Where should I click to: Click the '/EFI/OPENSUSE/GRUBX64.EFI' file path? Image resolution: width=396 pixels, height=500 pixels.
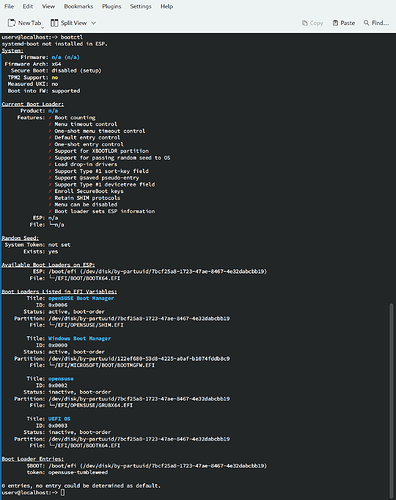[x=94, y=405]
